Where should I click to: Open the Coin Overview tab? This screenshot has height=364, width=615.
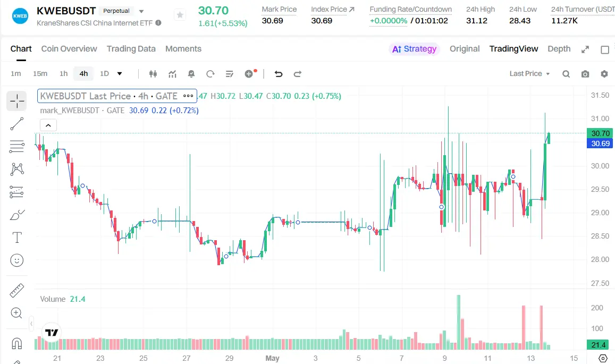point(69,49)
